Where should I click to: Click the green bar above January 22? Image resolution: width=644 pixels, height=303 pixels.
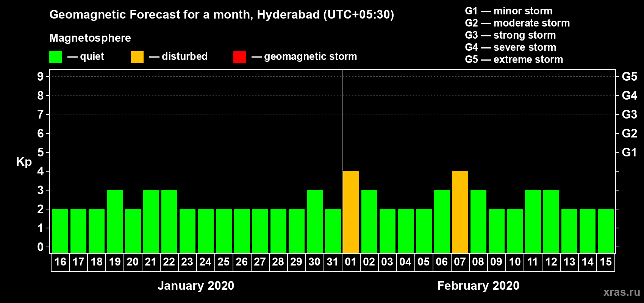click(x=169, y=222)
